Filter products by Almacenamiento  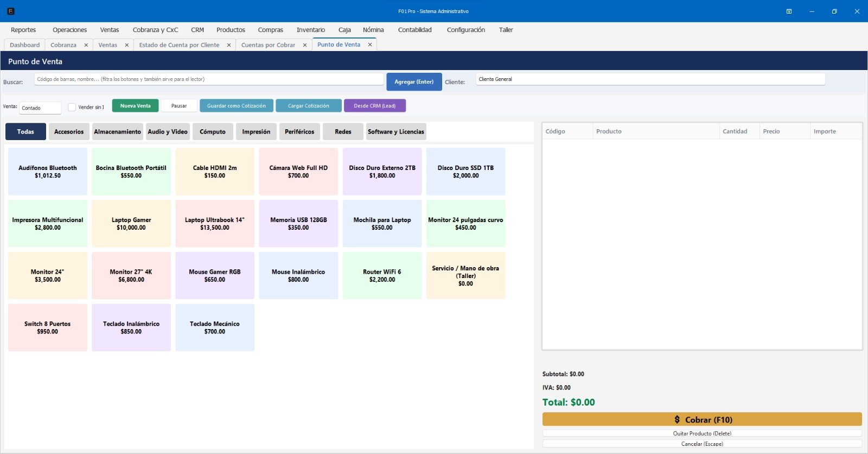point(117,131)
